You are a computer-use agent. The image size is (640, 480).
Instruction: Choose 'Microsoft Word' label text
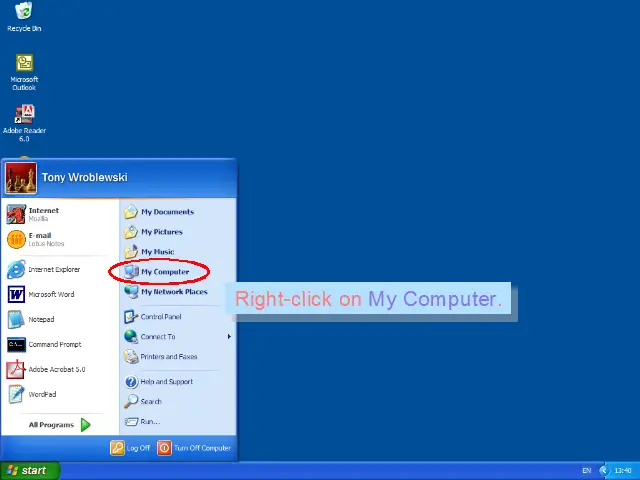51,294
